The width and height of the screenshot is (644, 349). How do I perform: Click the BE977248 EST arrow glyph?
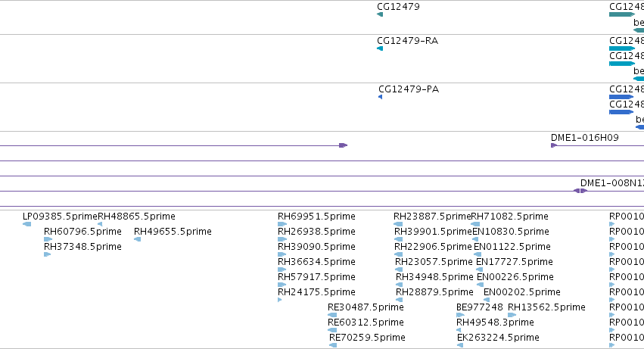(460, 315)
